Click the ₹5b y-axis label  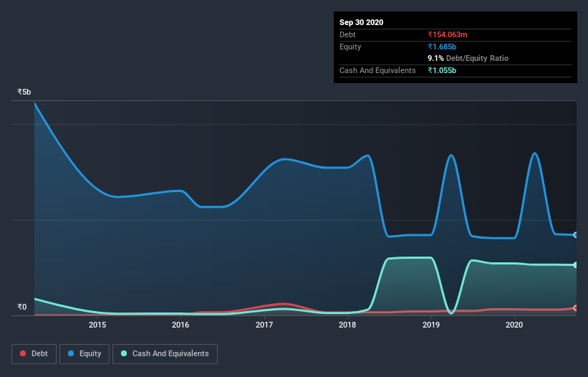point(24,92)
